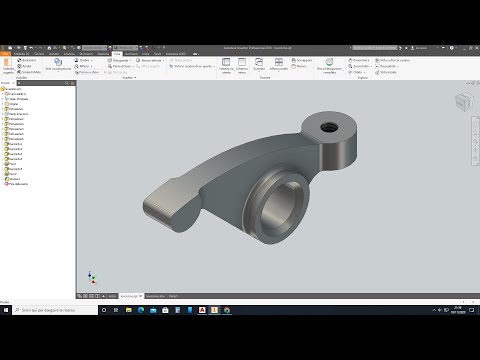
Task: Click the navigation bar beside the viewport
Action: coord(475,140)
